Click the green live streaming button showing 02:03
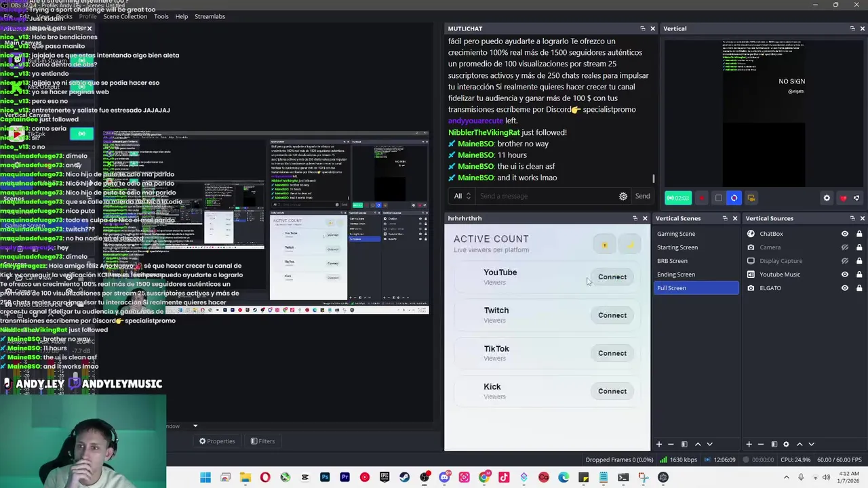This screenshot has width=868, height=488. pyautogui.click(x=678, y=198)
